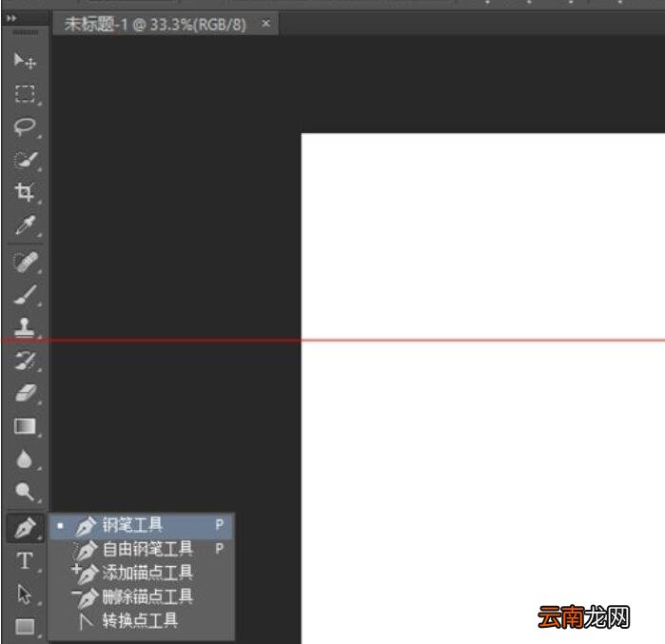Expand the toolbar with double-arrow icon

tap(11, 18)
